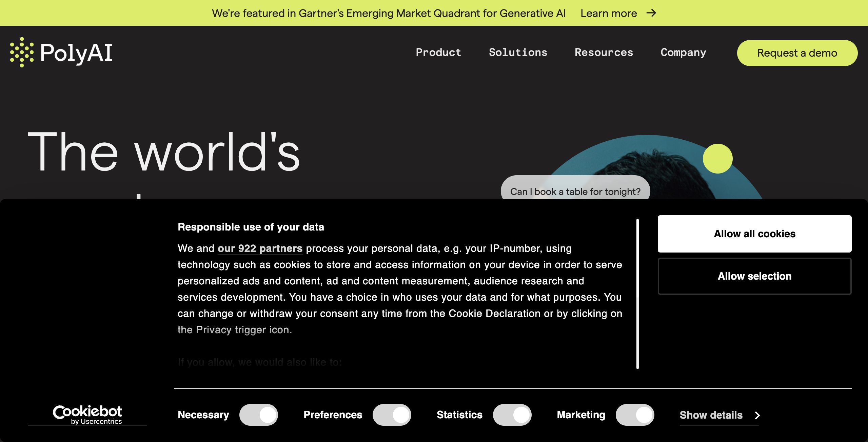The image size is (868, 442).
Task: Click the Allow selection button
Action: pyautogui.click(x=754, y=276)
